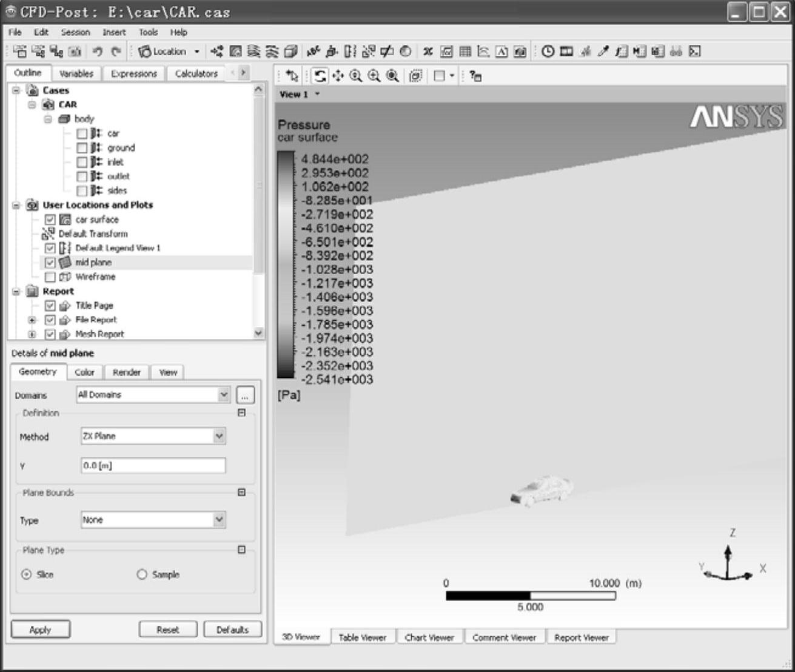Expand the File Report node
This screenshot has width=795, height=672.
pos(32,320)
